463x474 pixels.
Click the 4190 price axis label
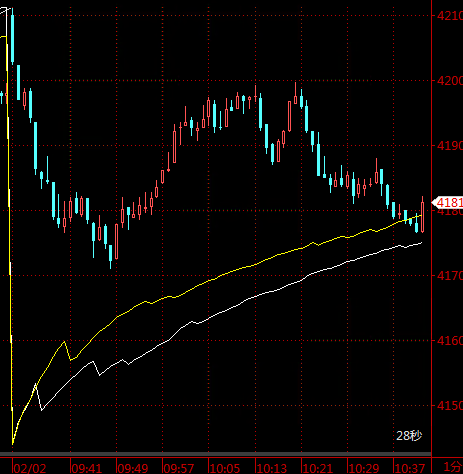click(x=450, y=145)
